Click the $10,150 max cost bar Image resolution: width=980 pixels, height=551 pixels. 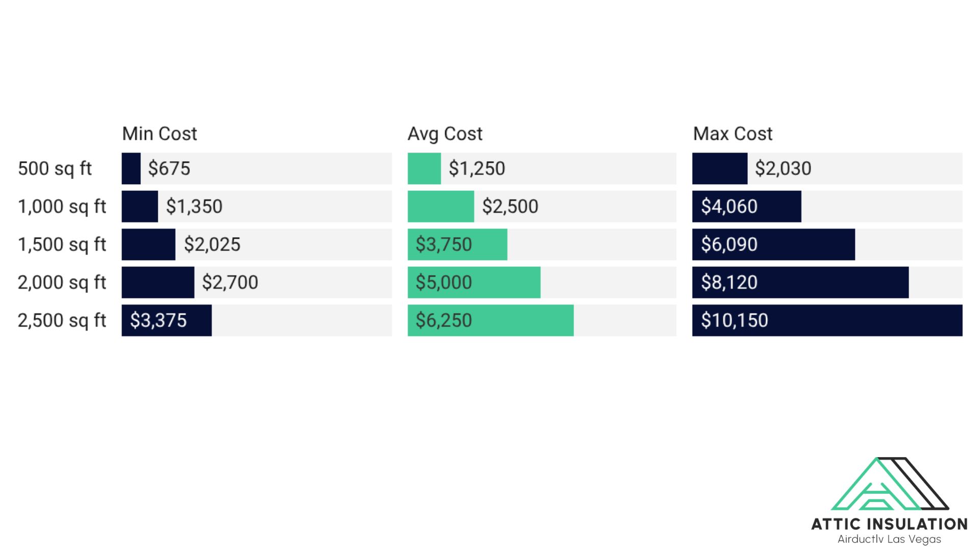click(x=827, y=320)
